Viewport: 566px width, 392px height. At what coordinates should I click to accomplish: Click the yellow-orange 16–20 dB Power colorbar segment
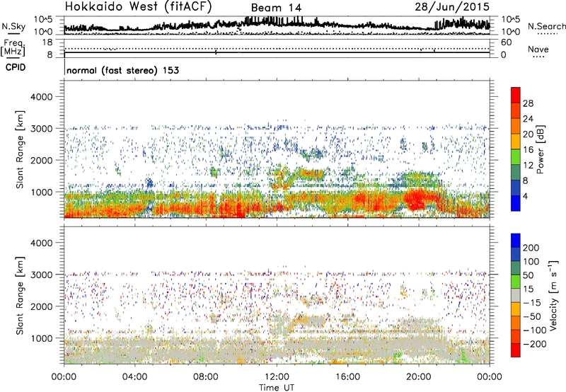point(516,142)
